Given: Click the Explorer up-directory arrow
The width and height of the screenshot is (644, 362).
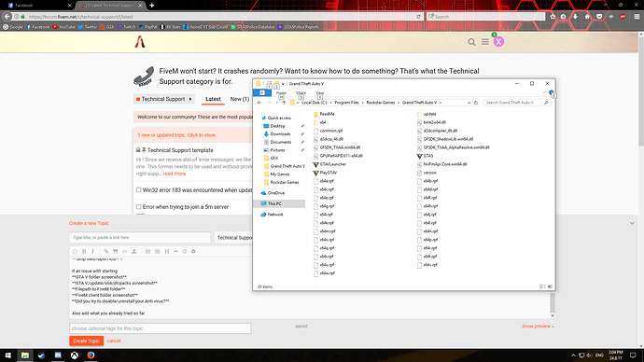Looking at the screenshot, I should tap(284, 103).
